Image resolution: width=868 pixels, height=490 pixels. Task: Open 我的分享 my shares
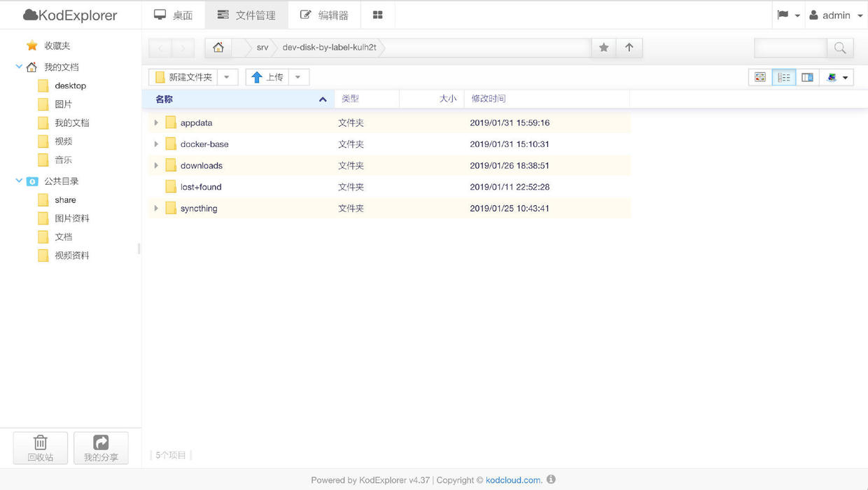101,448
